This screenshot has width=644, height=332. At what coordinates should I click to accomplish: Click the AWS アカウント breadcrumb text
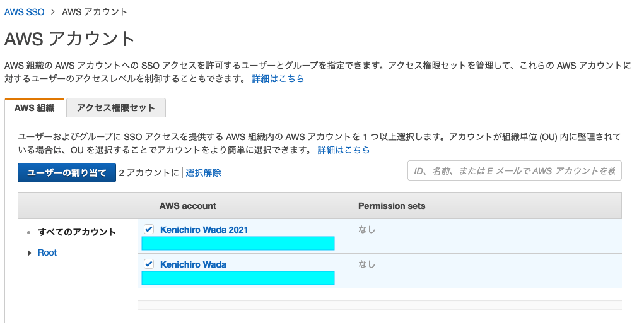95,12
